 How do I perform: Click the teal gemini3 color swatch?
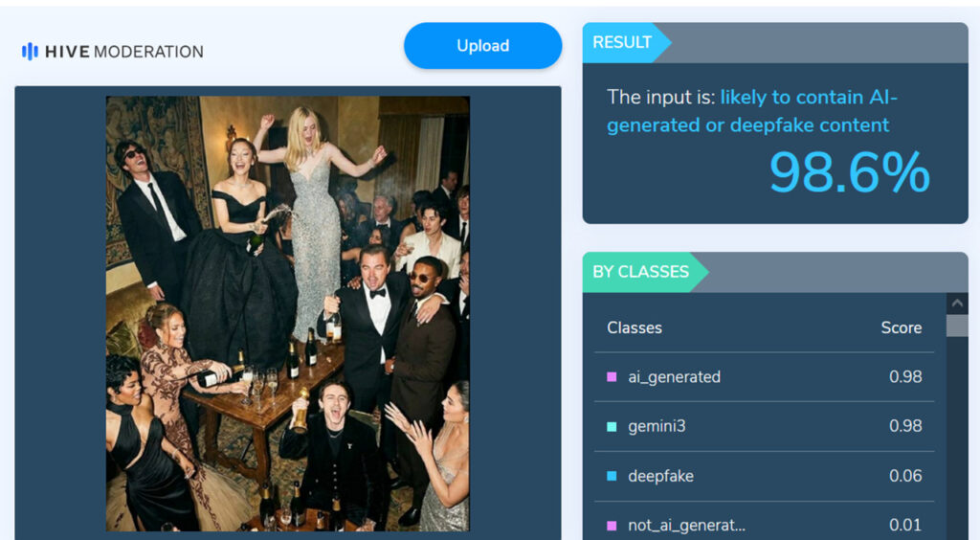[x=612, y=426]
